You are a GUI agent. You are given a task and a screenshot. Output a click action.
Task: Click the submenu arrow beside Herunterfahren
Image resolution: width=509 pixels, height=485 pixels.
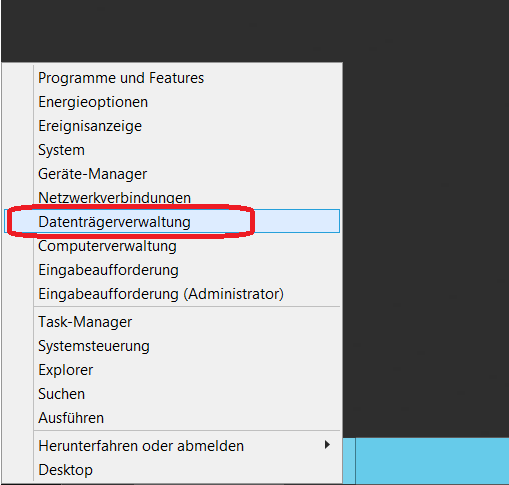pos(327,445)
